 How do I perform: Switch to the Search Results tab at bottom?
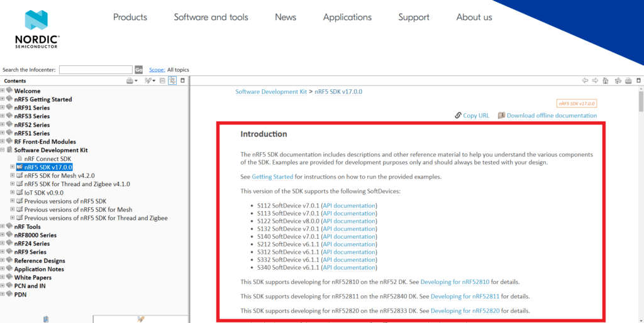[140, 319]
